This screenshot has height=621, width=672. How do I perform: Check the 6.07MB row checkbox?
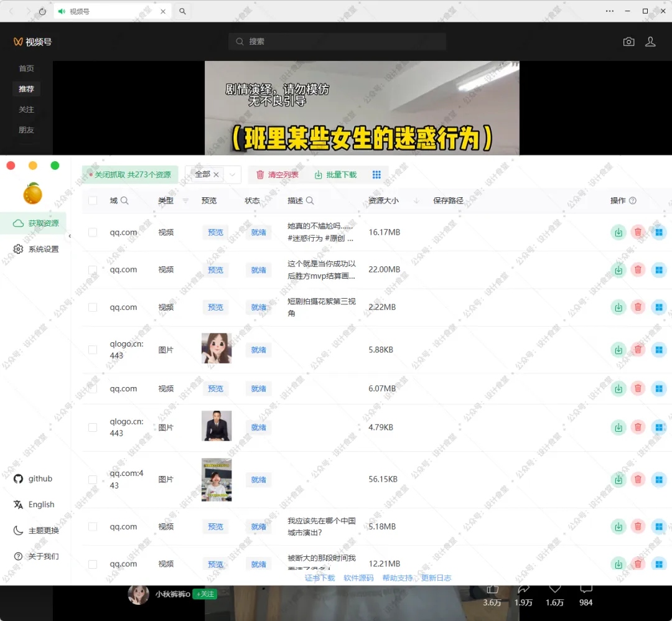[93, 389]
